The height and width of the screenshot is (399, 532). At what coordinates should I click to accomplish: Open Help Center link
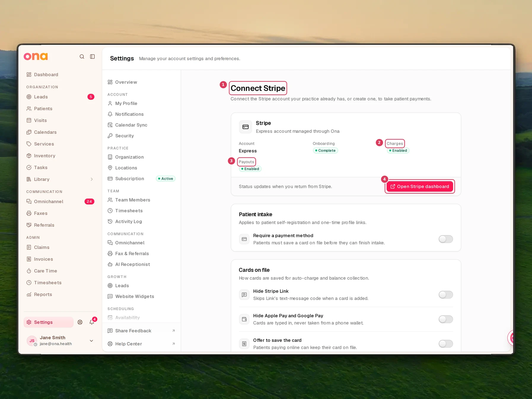click(x=141, y=344)
